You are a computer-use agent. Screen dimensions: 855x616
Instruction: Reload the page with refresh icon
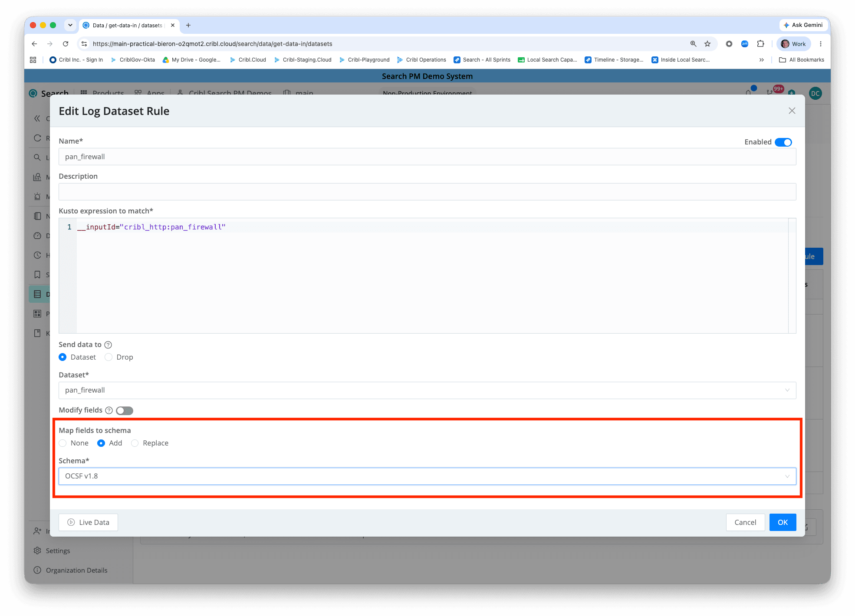click(66, 44)
